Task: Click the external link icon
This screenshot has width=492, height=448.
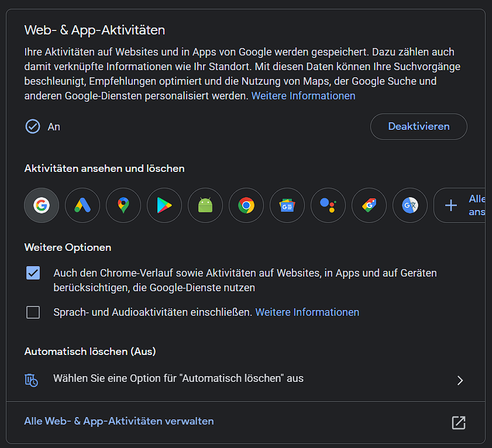Action: click(459, 423)
